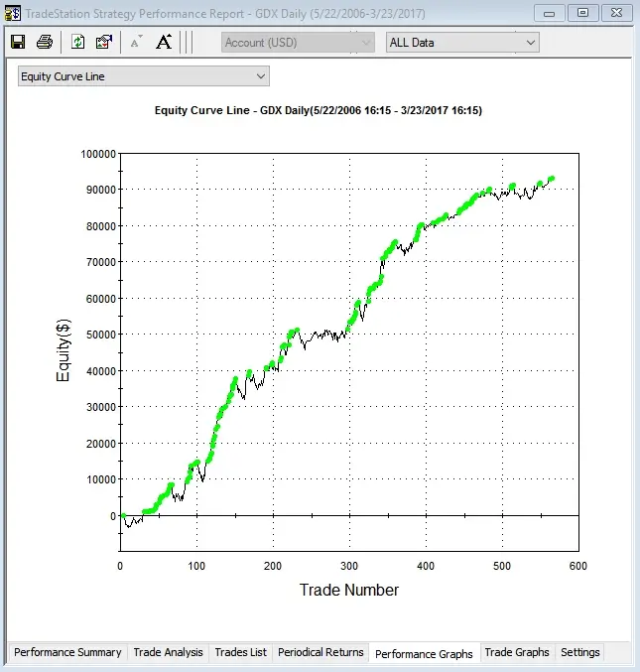This screenshot has height=672, width=640.
Task: Open the Account (USD) dropdown
Action: tap(298, 43)
